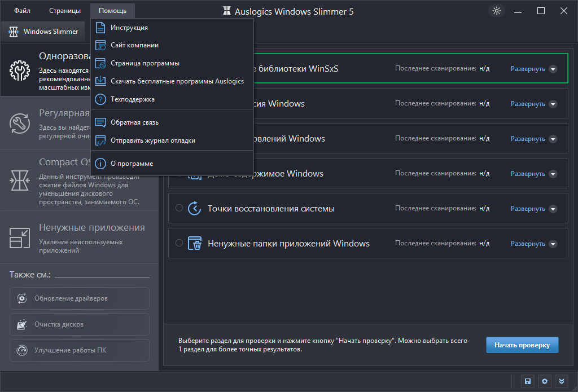Select the Ненужные папки приложений Windows title

(x=288, y=244)
